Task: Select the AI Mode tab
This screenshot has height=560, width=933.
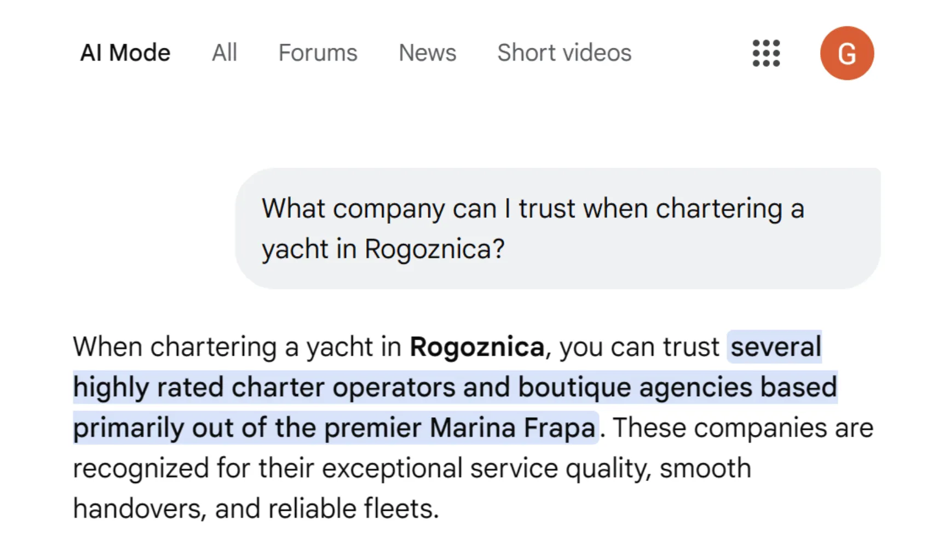Action: pyautogui.click(x=125, y=53)
